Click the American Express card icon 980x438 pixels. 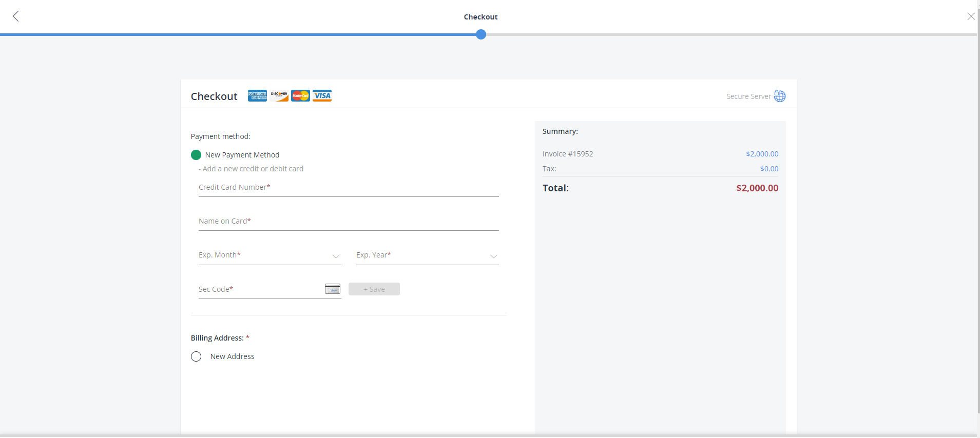(x=257, y=96)
